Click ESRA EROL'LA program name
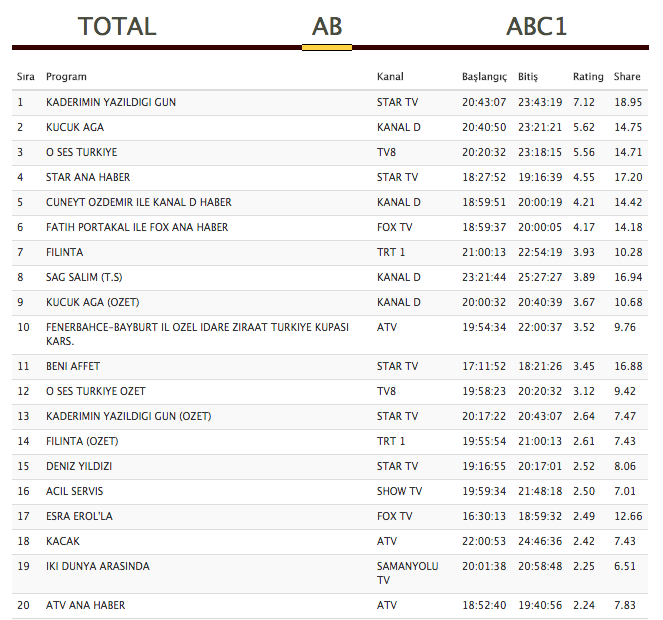Image resolution: width=663 pixels, height=620 pixels. (x=79, y=516)
